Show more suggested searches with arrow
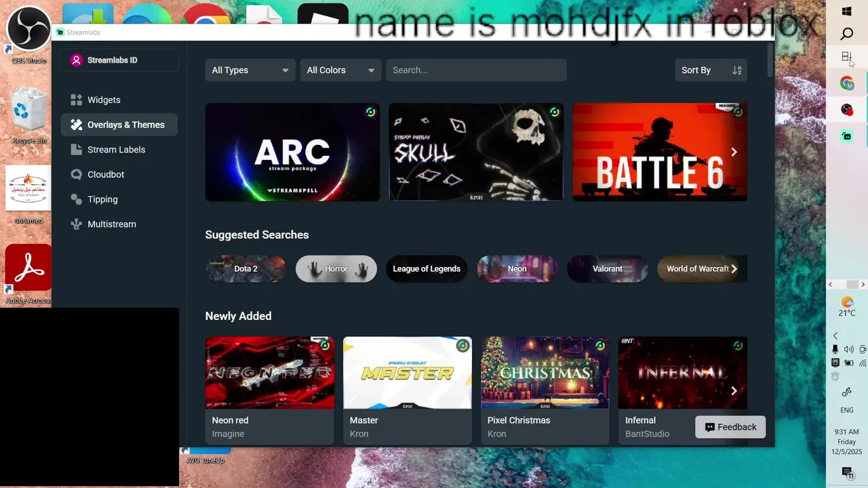 click(734, 269)
